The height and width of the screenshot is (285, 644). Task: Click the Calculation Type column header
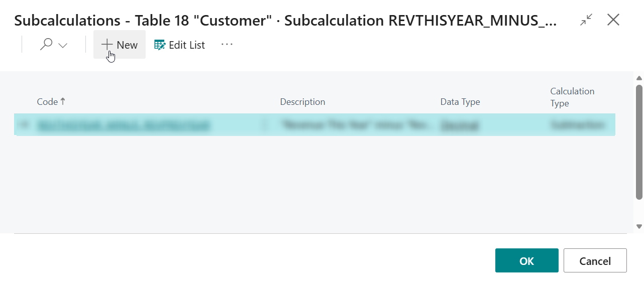pyautogui.click(x=572, y=97)
